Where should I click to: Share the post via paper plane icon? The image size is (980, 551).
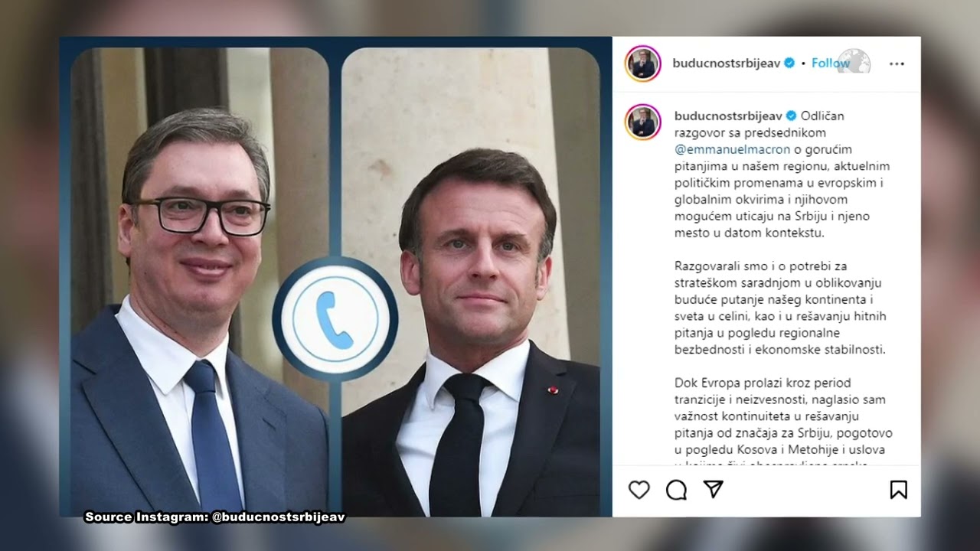pos(713,490)
